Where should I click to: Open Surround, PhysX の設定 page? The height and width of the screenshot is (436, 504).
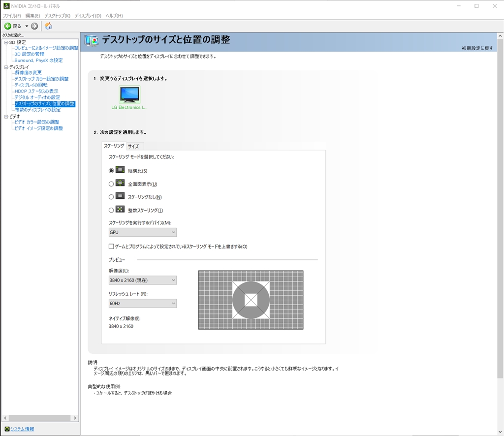click(x=38, y=61)
